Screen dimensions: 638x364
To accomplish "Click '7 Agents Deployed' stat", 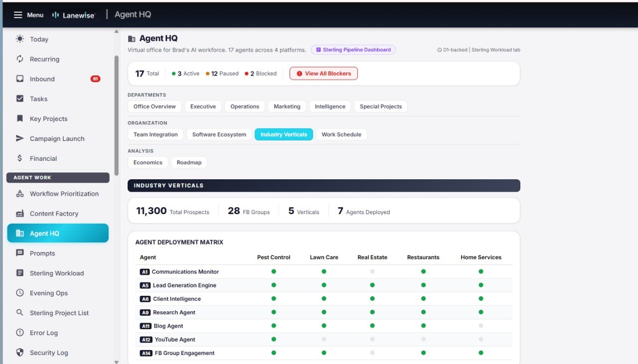I will [x=364, y=211].
